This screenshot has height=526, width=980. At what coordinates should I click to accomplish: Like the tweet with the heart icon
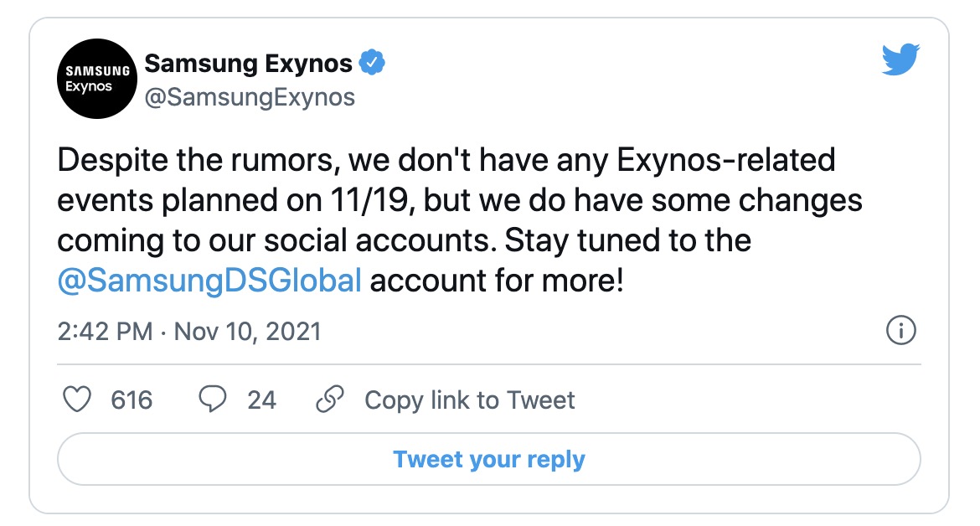coord(77,400)
